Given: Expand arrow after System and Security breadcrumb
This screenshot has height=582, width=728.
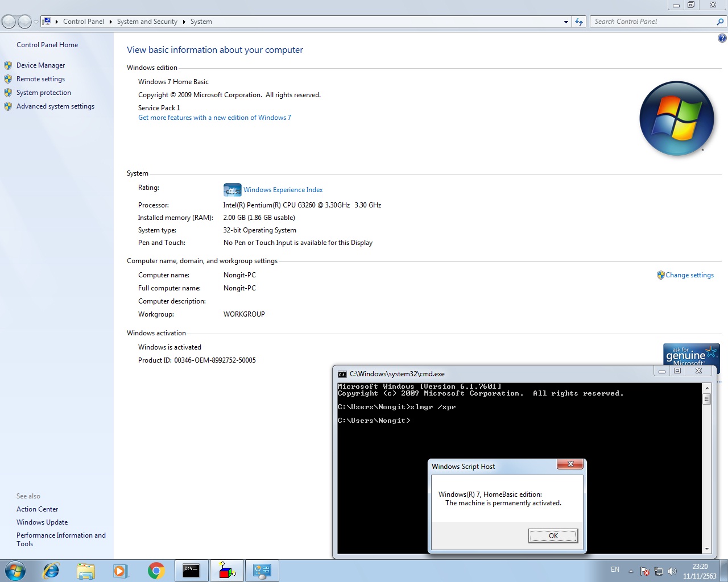Looking at the screenshot, I should coord(184,22).
